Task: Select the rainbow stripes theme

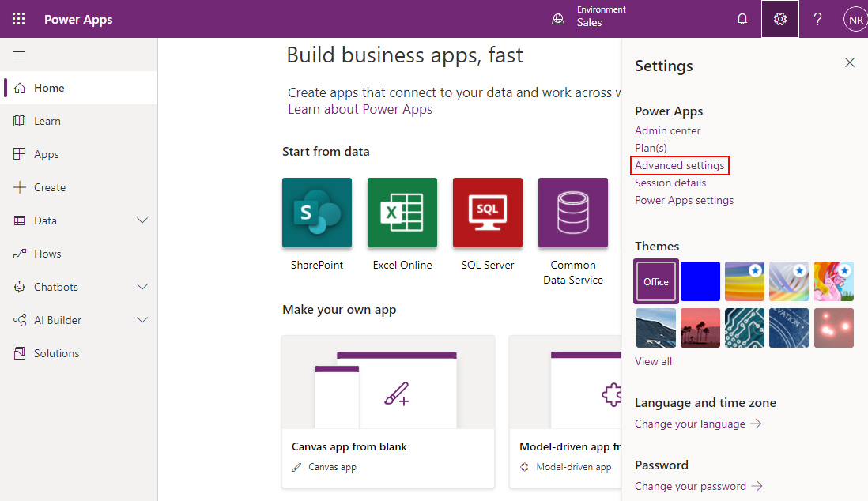Action: point(745,281)
